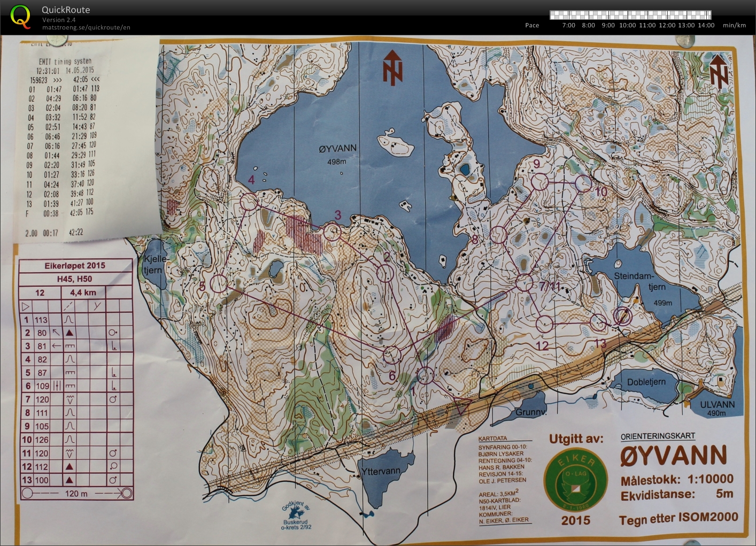Image resolution: width=756 pixels, height=546 pixels.
Task: Click the ØYVANN 498m lake label
Action: coord(337,154)
